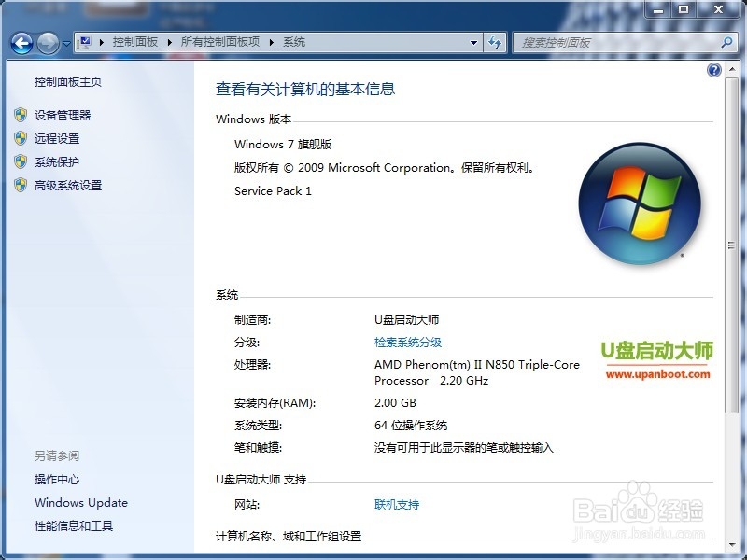Select 所有控制面板项 in the breadcrumb

coord(220,42)
